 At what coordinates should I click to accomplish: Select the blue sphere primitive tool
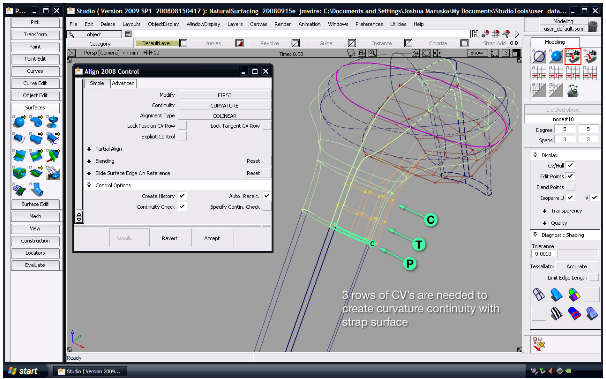(x=19, y=122)
